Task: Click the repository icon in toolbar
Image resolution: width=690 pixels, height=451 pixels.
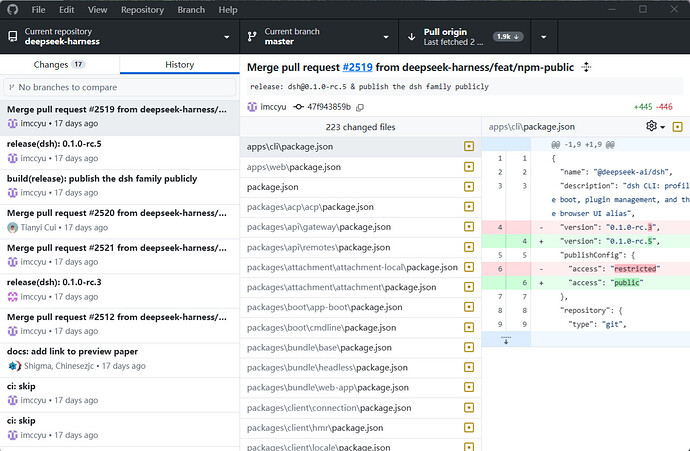Action: (13, 37)
